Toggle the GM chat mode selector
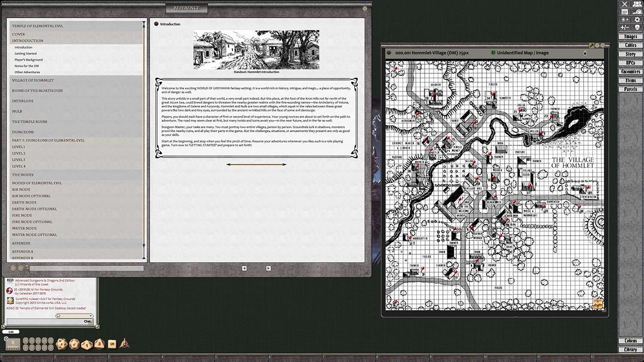644x362 pixels. 11,331
